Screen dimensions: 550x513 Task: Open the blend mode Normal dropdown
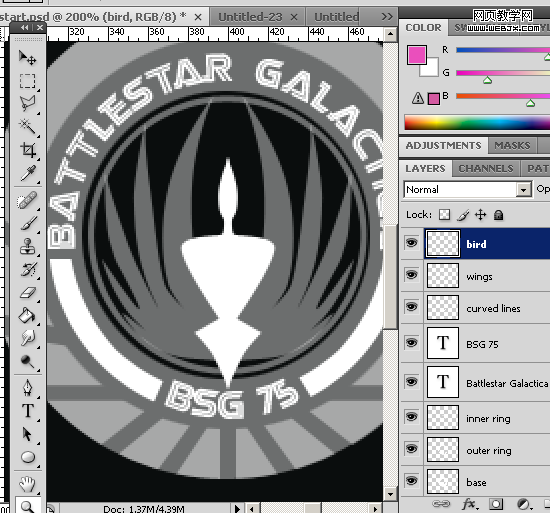click(468, 189)
